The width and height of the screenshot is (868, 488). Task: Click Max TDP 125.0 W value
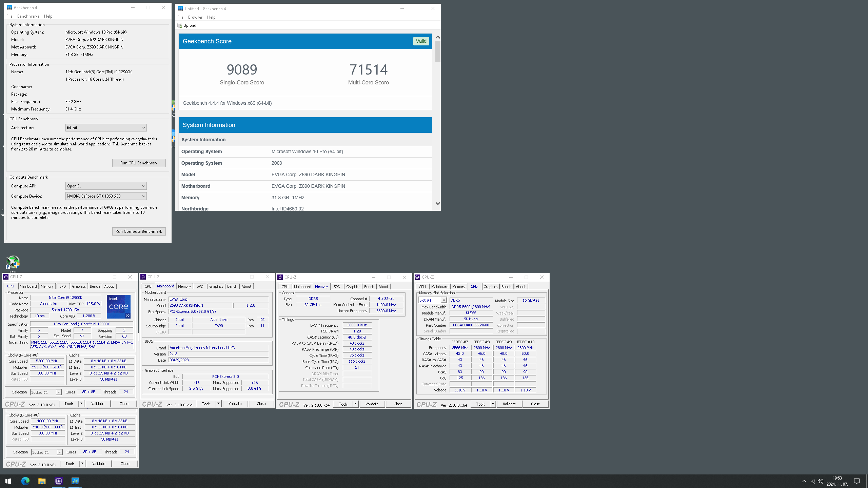[94, 304]
